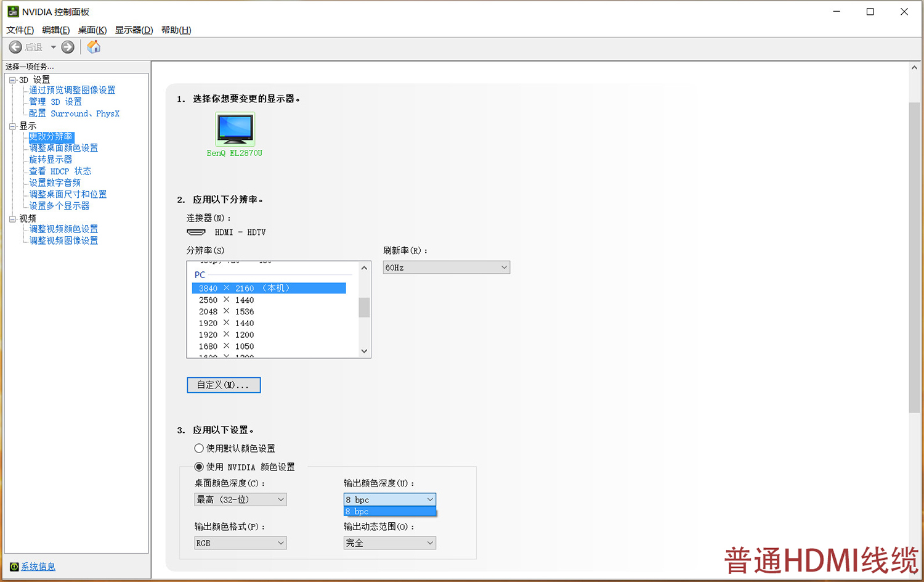Open the 显示器(D) menu
This screenshot has width=924, height=582.
tap(134, 30)
